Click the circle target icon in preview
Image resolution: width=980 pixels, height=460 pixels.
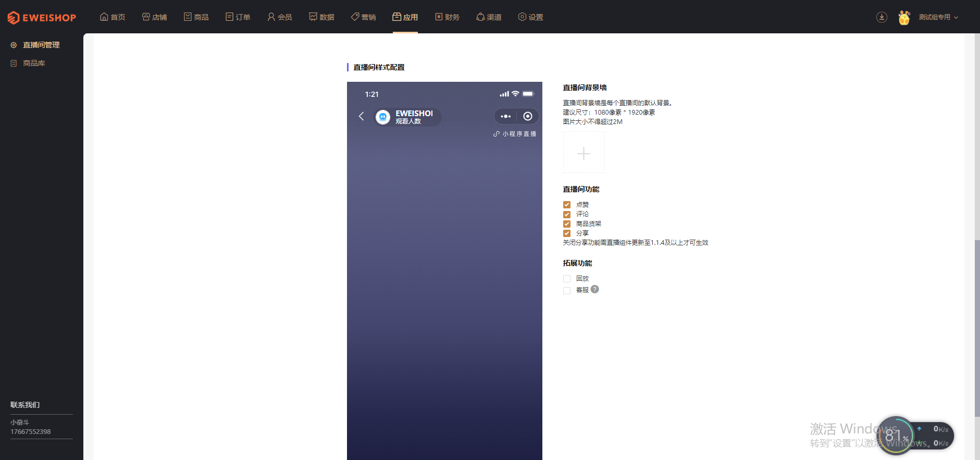(528, 116)
